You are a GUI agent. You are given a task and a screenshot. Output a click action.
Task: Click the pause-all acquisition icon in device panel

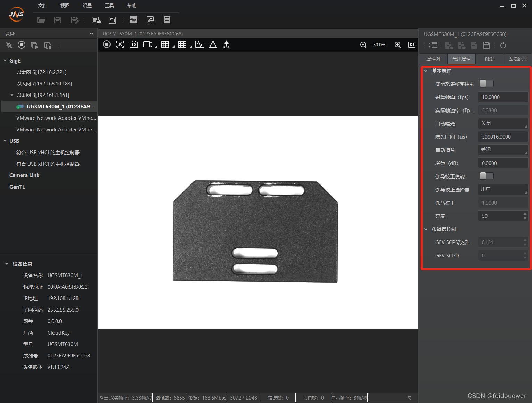(48, 45)
